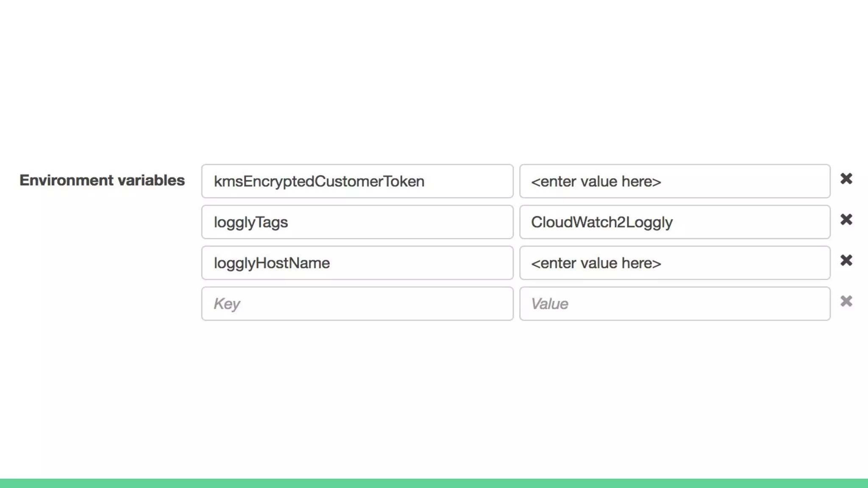Remove the kmsEncryptedCustomerToken variable row
Image resolution: width=868 pixels, height=488 pixels.
846,179
